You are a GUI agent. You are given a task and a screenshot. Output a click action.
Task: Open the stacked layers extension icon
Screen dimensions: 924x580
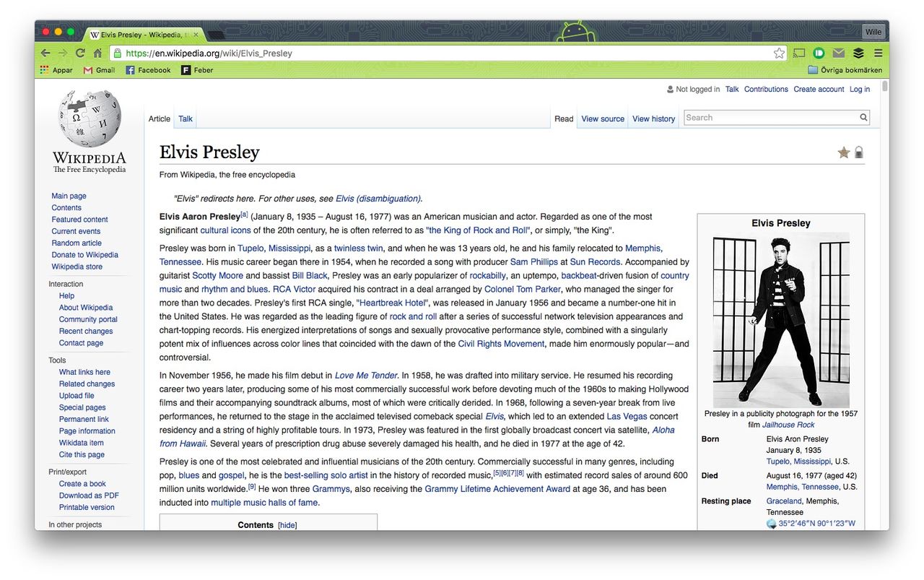point(858,53)
